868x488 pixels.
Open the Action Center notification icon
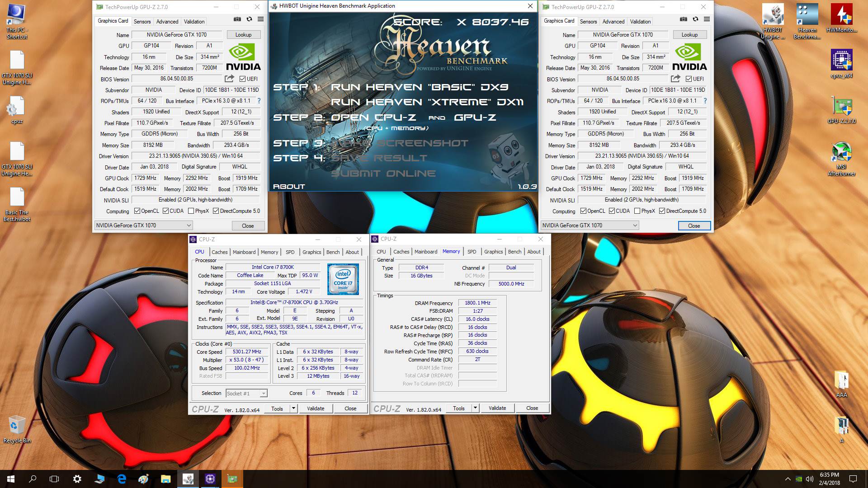[x=853, y=479]
